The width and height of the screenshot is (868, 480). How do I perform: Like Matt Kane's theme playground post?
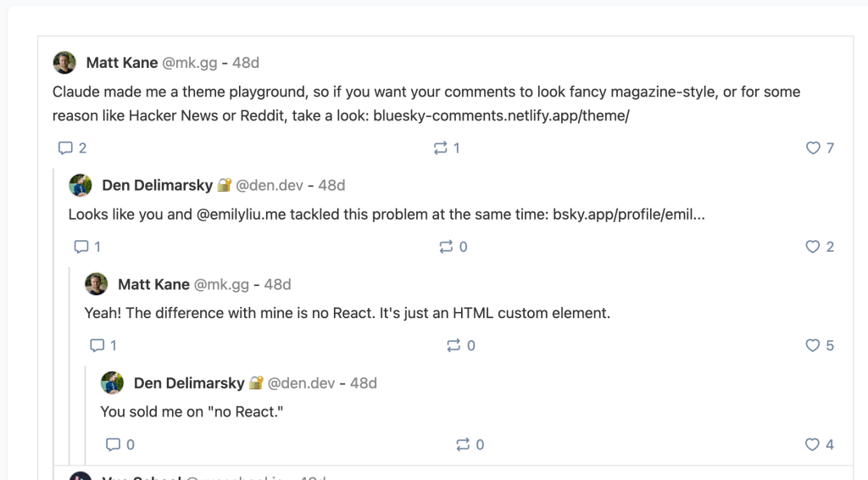click(x=813, y=148)
